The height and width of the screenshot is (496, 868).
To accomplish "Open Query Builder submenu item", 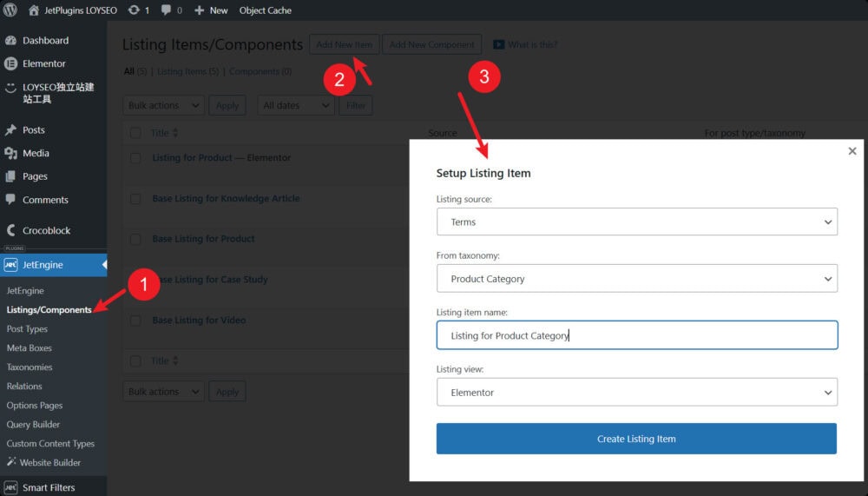I will pyautogui.click(x=33, y=424).
